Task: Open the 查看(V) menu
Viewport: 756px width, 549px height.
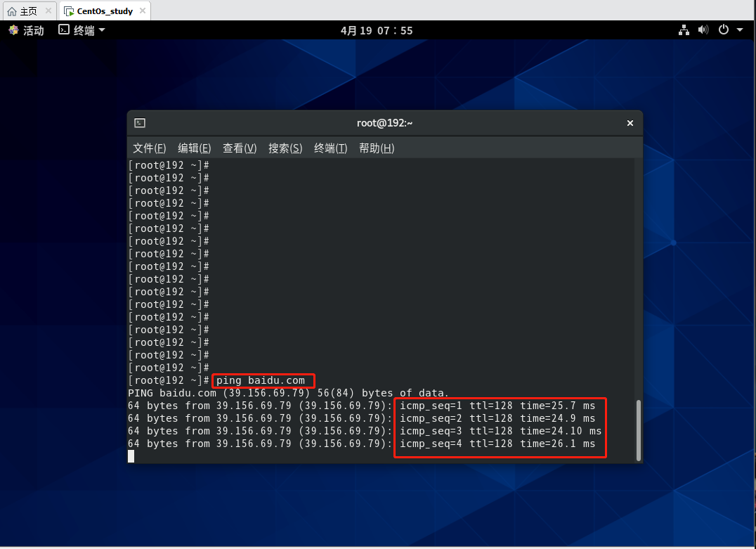Action: [240, 148]
